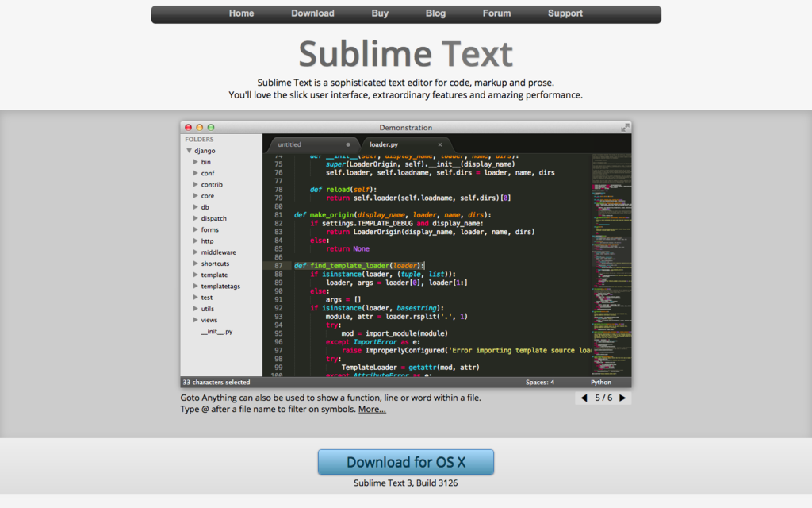
Task: Expand the core folder
Action: (195, 196)
